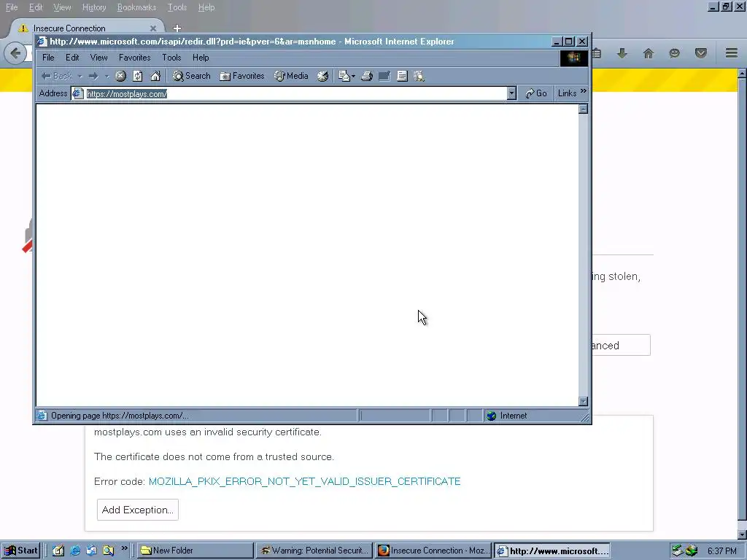
Task: Click the Show Desktop quick launch icon
Action: 58,551
